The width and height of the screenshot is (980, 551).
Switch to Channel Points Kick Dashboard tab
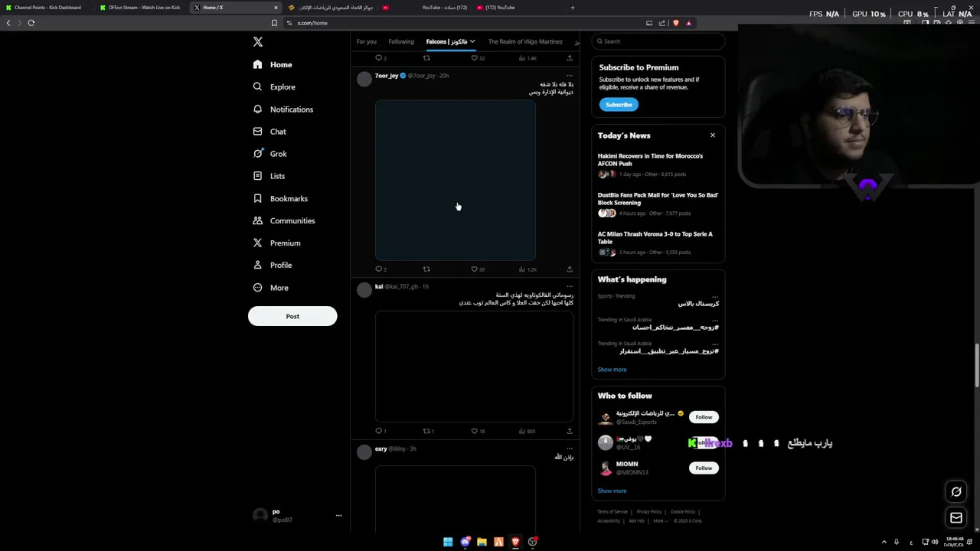tap(46, 8)
